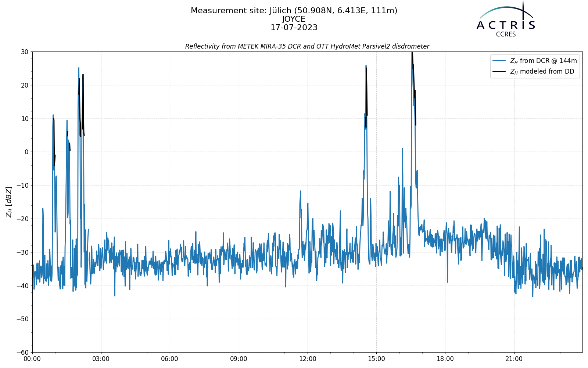
Task: Click the 30 y-axis tick label
Action: pyautogui.click(x=25, y=52)
